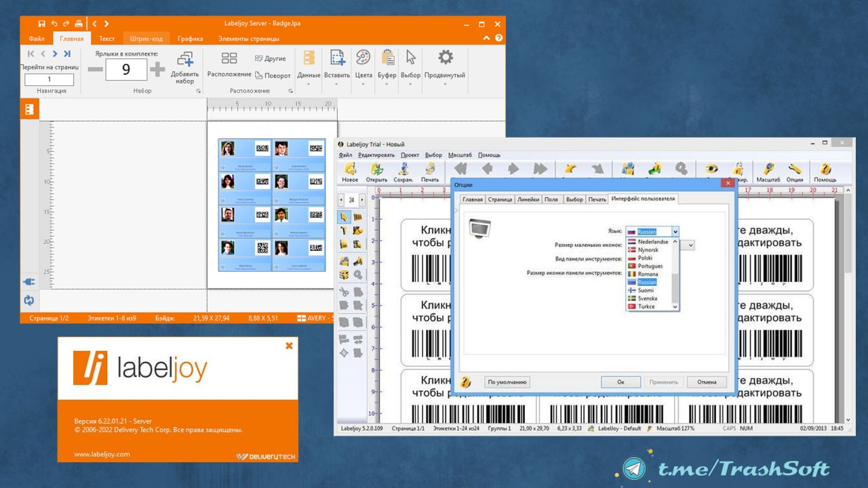This screenshot has width=868, height=488.
Task: Click the page number field in Навигация
Action: click(50, 79)
